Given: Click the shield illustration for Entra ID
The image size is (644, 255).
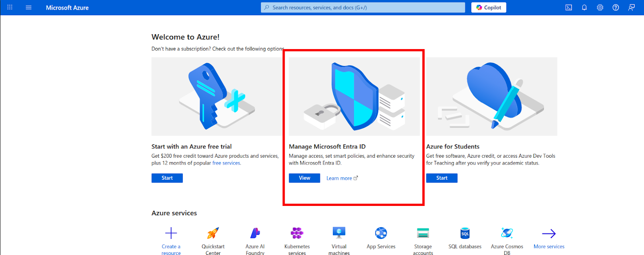Looking at the screenshot, I should click(354, 97).
